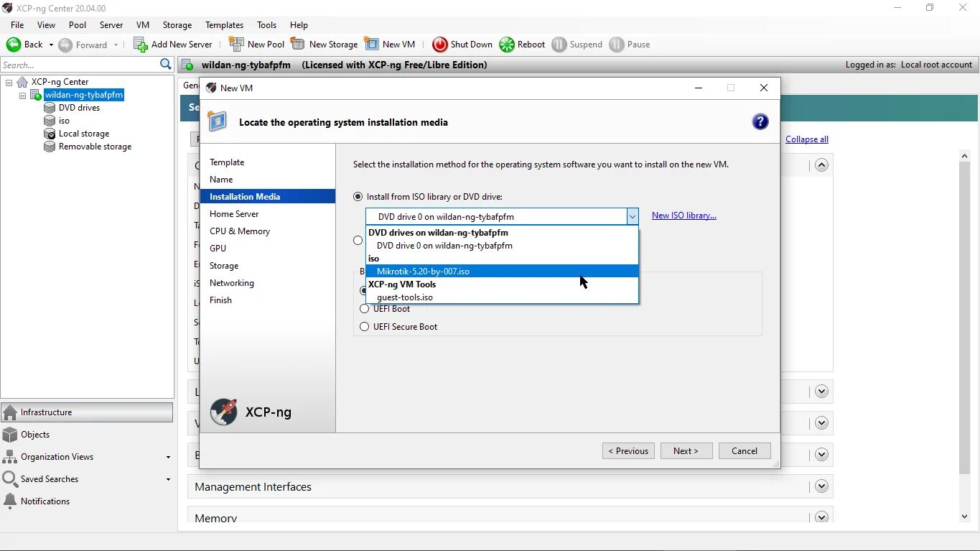Viewport: 980px width, 551px height.
Task: Choose guest-tools.iso from the list
Action: (x=502, y=297)
